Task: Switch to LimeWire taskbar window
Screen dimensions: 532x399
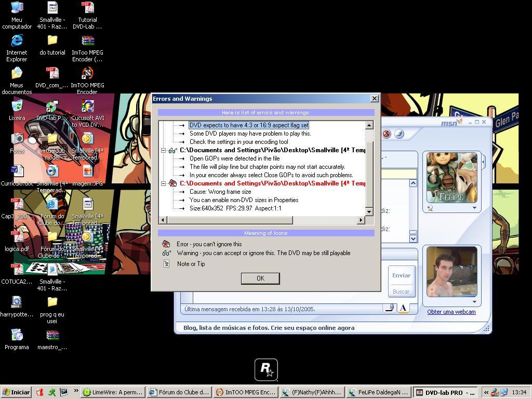Action: (x=113, y=392)
